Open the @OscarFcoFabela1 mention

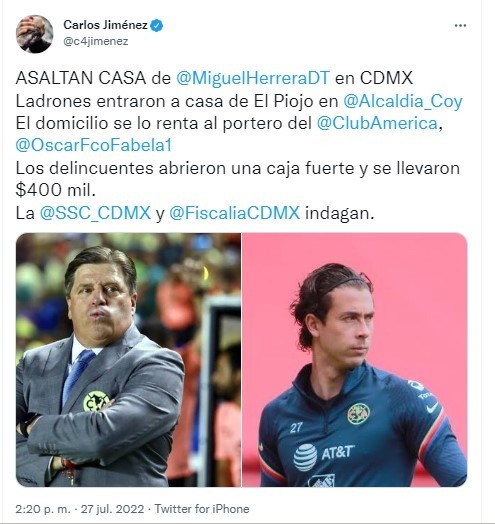pos(94,145)
